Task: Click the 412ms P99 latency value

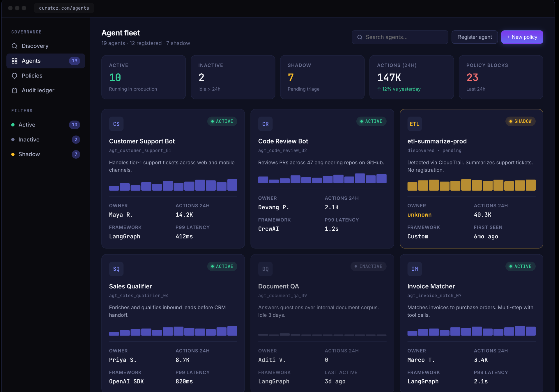Action: (184, 237)
